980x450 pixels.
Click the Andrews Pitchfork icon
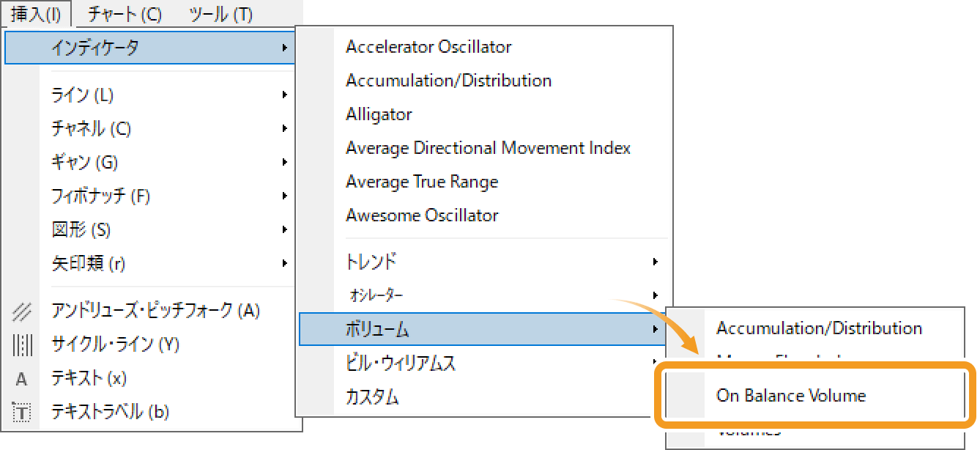(x=22, y=311)
